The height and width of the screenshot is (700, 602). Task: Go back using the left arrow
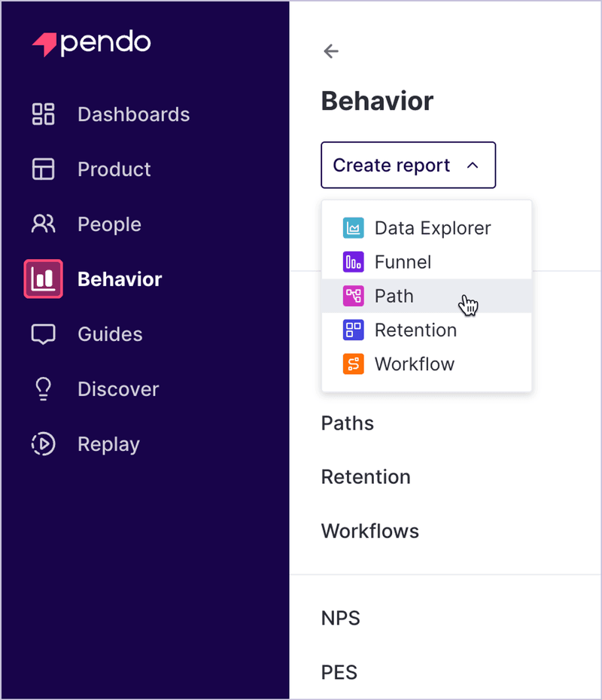(331, 51)
